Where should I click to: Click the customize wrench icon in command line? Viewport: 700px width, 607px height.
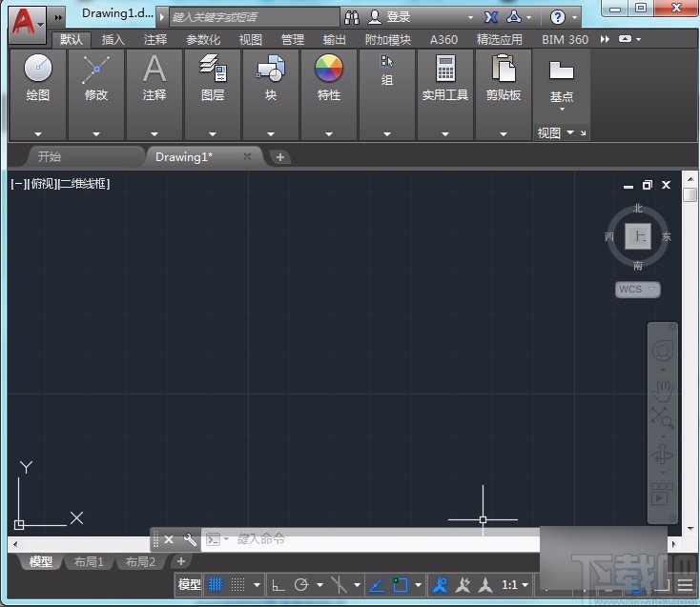tap(189, 539)
